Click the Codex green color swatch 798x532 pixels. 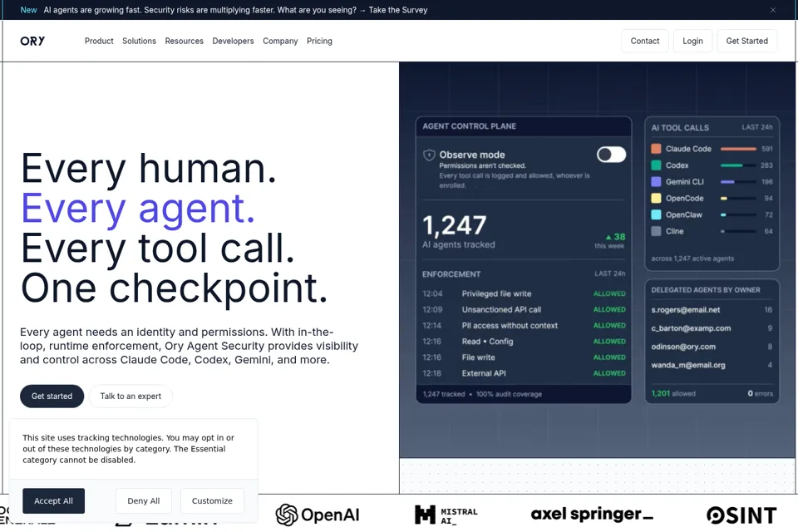656,165
